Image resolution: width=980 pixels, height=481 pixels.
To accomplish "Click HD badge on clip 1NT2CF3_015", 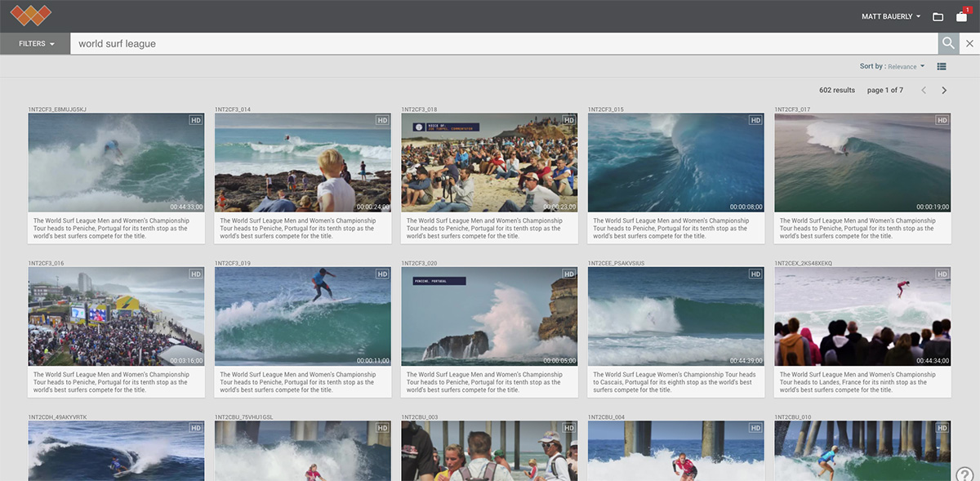I will 755,120.
